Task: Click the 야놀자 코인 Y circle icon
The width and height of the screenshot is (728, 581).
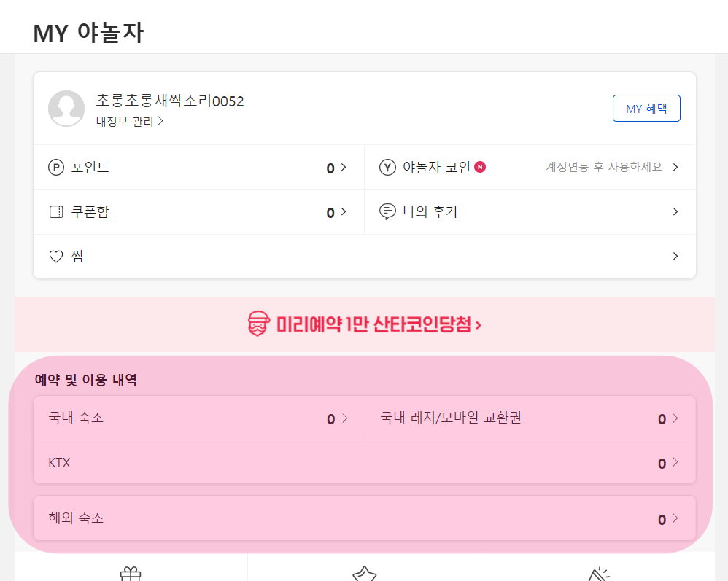Action: tap(387, 167)
